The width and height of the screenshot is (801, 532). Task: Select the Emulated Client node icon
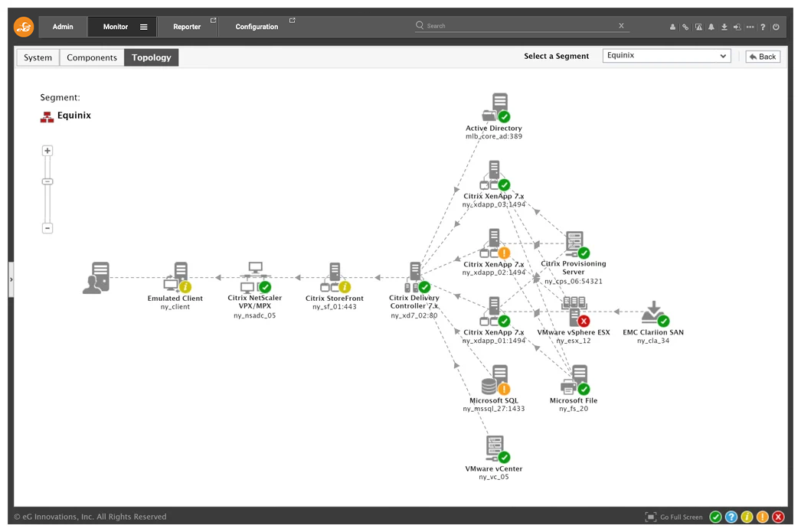click(177, 278)
